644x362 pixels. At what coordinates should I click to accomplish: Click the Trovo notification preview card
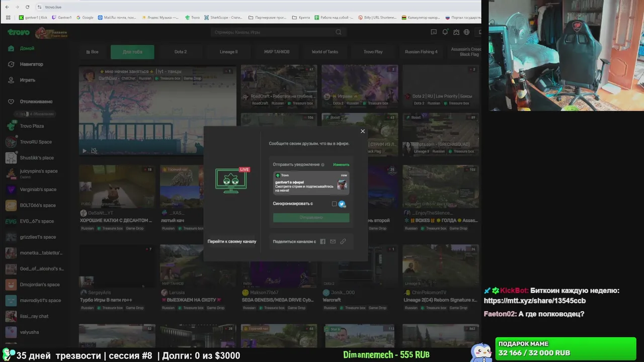tap(311, 183)
